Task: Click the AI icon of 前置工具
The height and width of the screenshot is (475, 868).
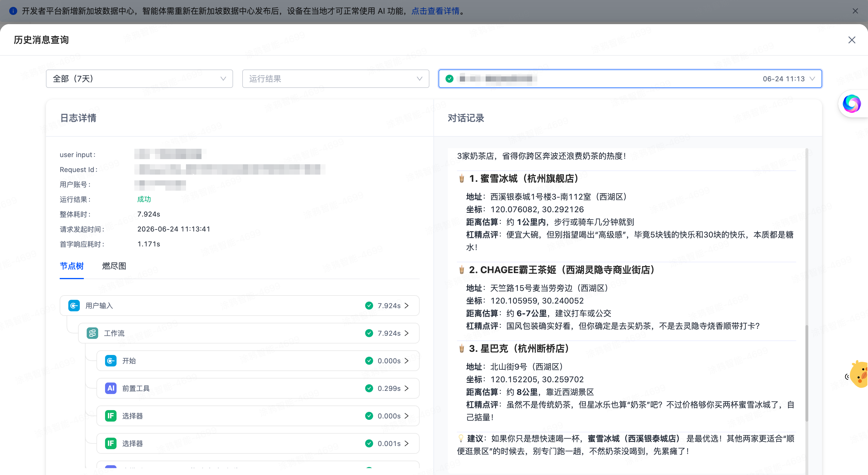Action: [111, 388]
